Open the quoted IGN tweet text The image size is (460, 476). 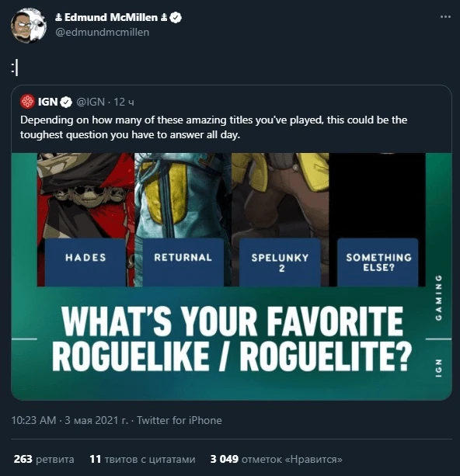point(214,127)
